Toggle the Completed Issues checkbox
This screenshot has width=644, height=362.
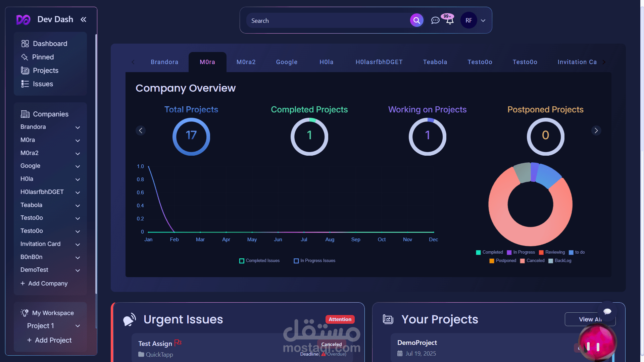pyautogui.click(x=241, y=261)
